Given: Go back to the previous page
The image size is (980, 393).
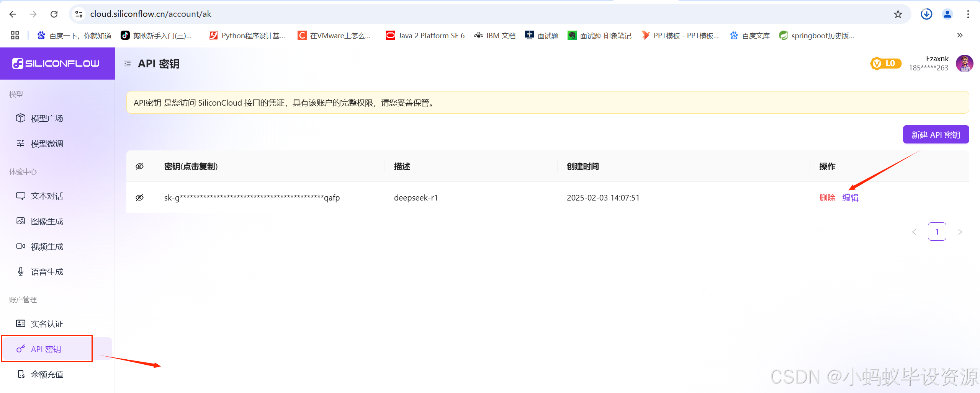Looking at the screenshot, I should (x=13, y=14).
